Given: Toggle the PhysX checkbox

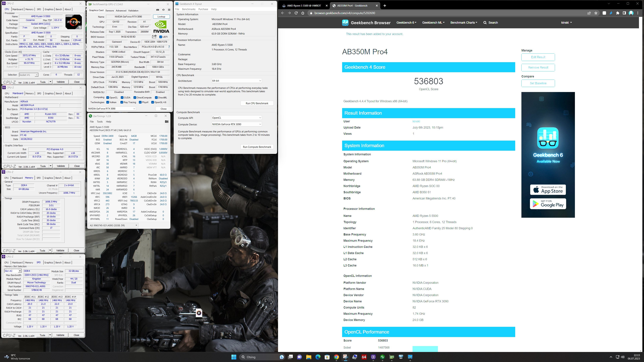Looking at the screenshot, I should pos(140,102).
